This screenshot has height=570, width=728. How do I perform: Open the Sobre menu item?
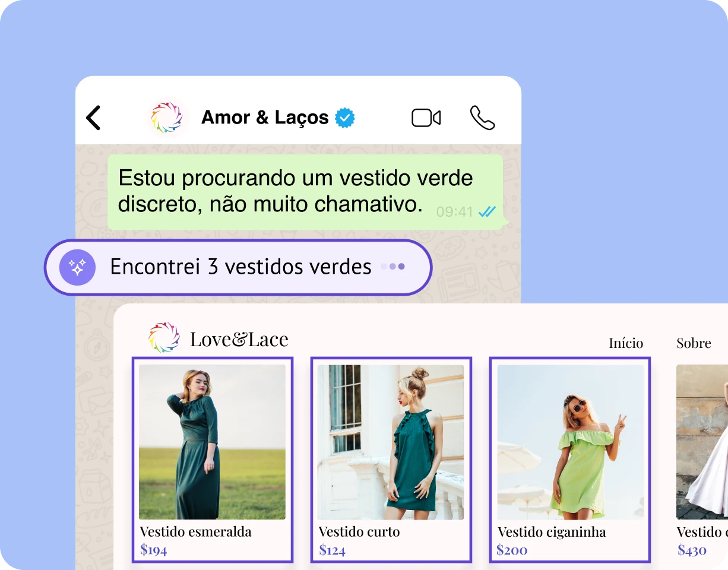(694, 343)
